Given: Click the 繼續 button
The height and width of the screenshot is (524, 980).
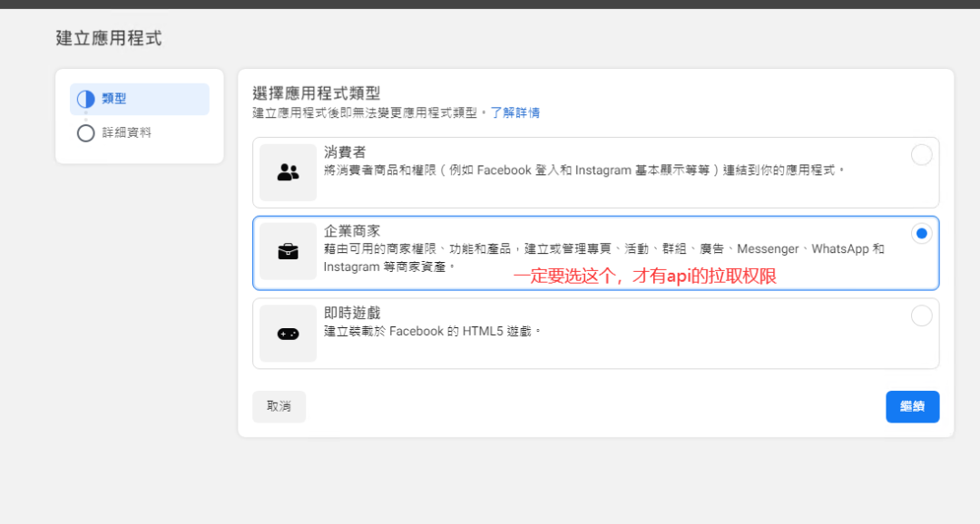Looking at the screenshot, I should [913, 406].
